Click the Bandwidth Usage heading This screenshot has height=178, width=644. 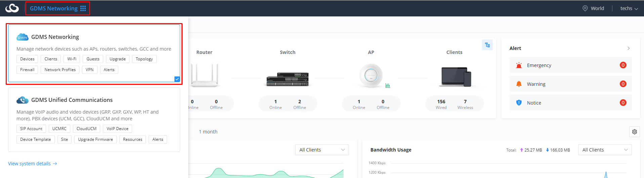click(391, 150)
